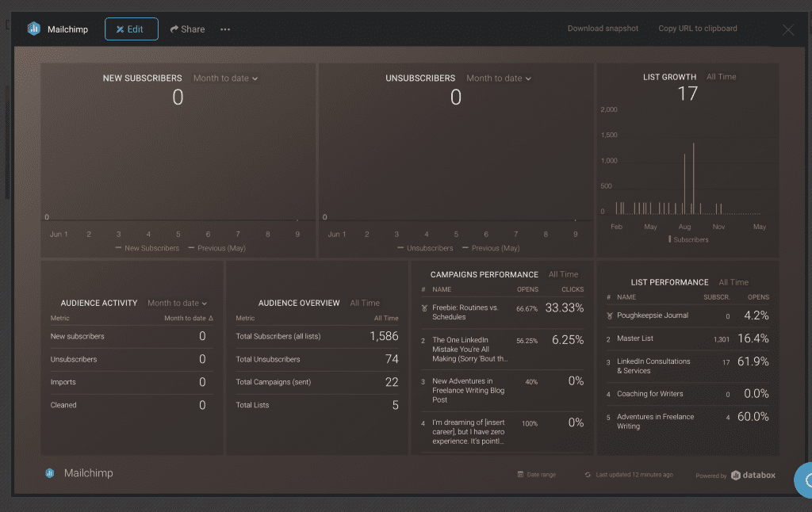812x512 pixels.
Task: Click the calendar icon next to Date range
Action: 523,474
